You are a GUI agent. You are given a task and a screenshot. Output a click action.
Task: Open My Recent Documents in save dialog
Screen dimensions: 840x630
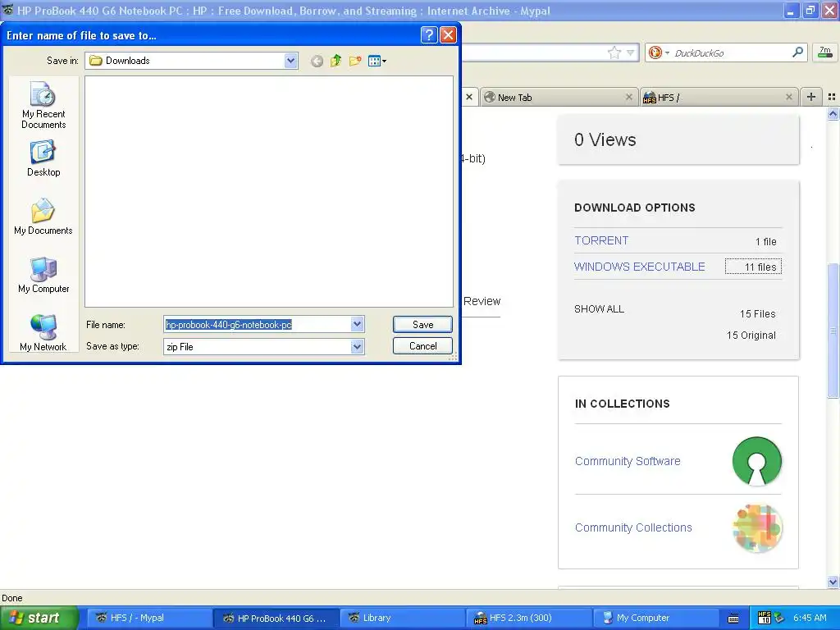point(43,106)
